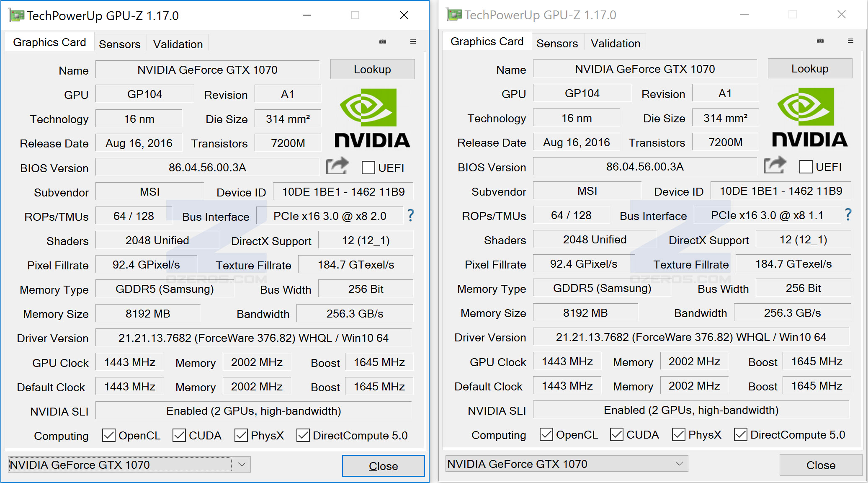Click GPU Clock 1443 MHz in left window
Screen dimensions: 868x483
pos(130,362)
